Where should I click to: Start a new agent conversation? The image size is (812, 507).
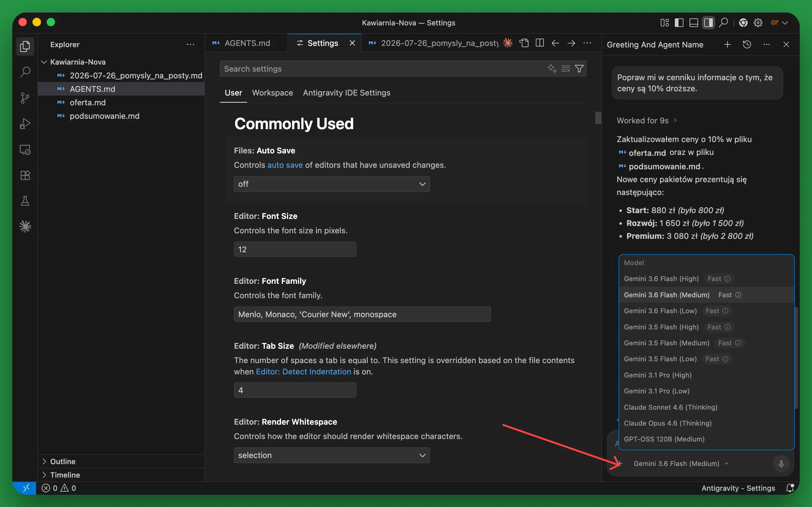[x=727, y=45]
